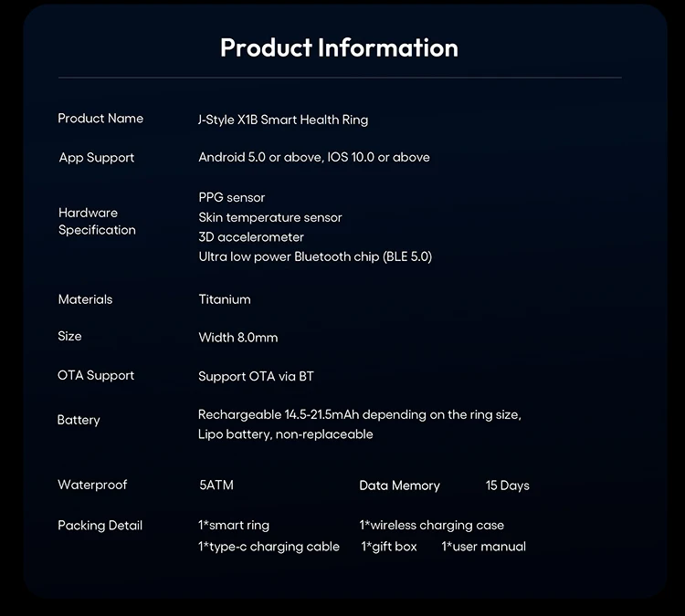Click the PPG sensor line
The image size is (685, 616).
tap(232, 198)
